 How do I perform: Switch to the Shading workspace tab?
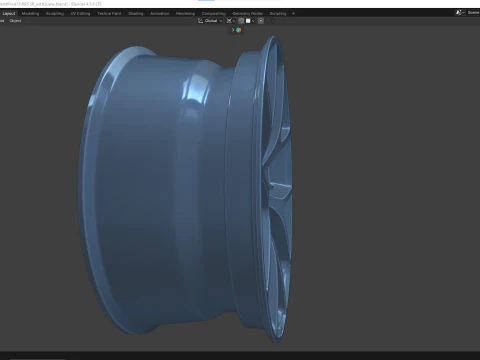click(136, 14)
